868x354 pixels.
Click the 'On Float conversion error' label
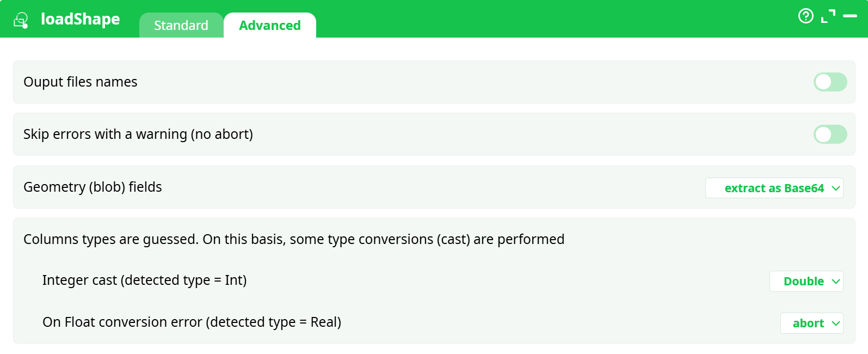[192, 322]
